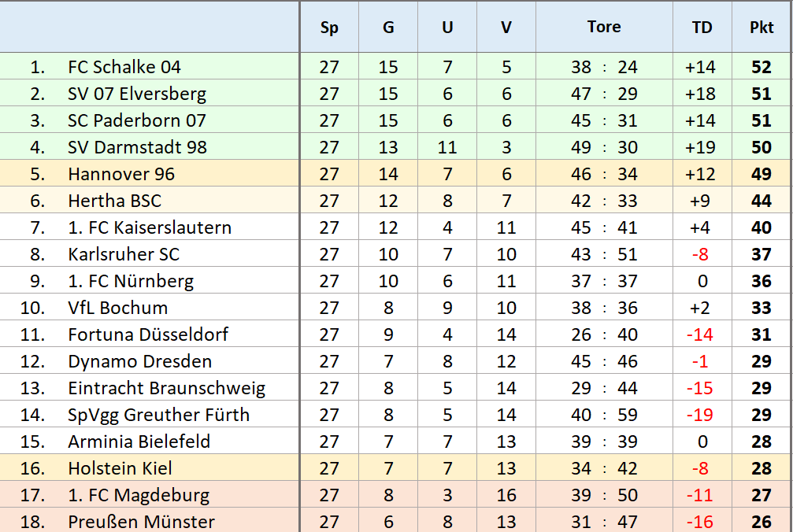This screenshot has width=793, height=532.
Task: Select SpVgg Greuther Fürth goal difference -19
Action: (700, 415)
